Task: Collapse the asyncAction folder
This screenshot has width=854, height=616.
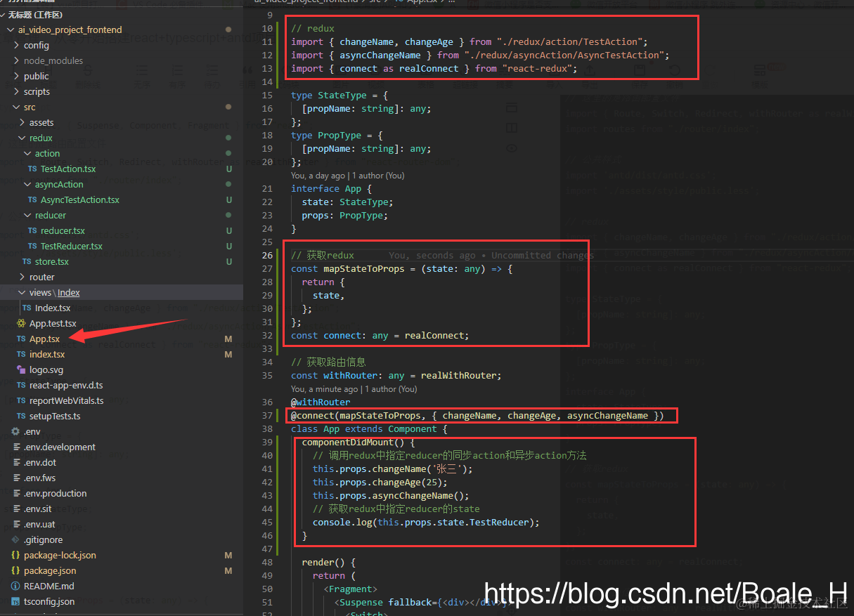Action: pos(28,185)
